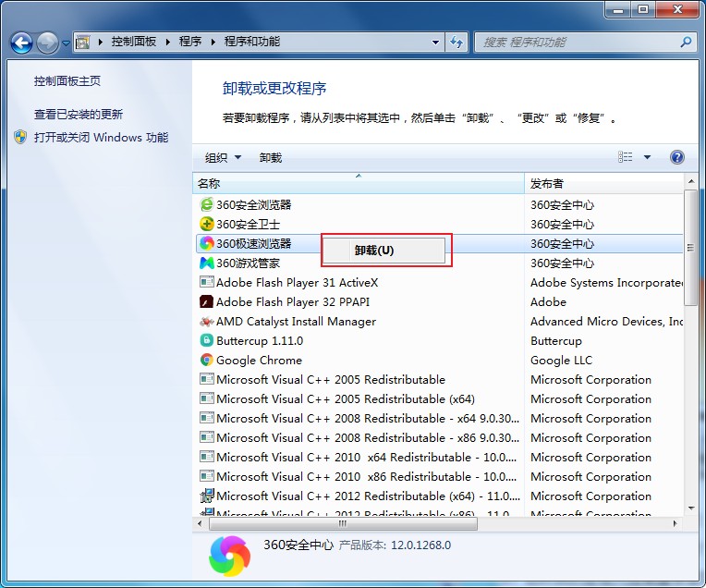Screen dimensions: 706x588
Task: Click Windows features shield icon
Action: [x=20, y=137]
